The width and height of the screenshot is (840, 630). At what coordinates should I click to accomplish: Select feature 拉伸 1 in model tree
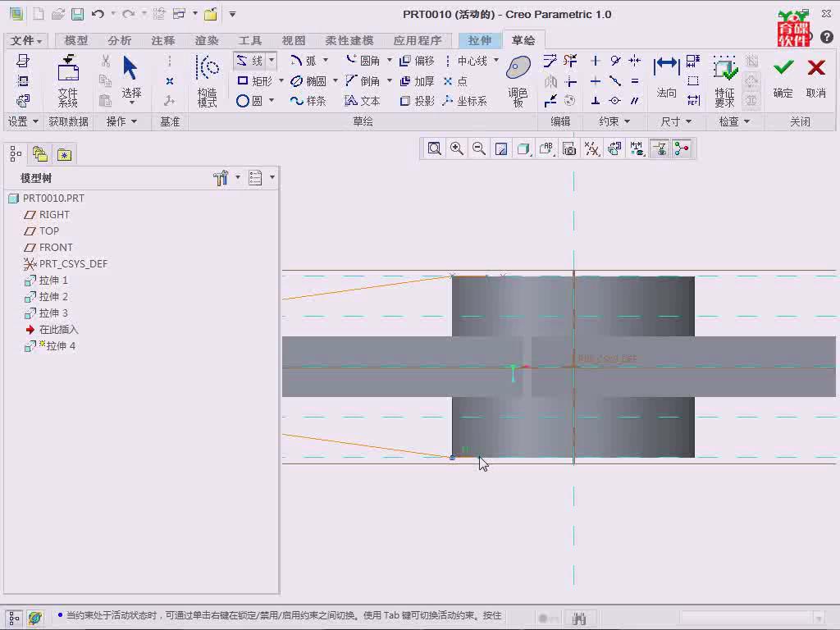coord(46,281)
